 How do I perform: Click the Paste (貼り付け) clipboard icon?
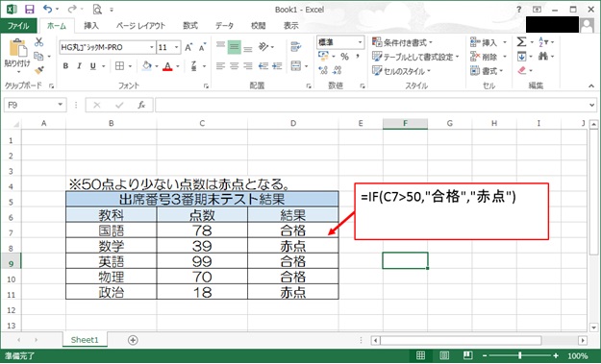[x=18, y=49]
